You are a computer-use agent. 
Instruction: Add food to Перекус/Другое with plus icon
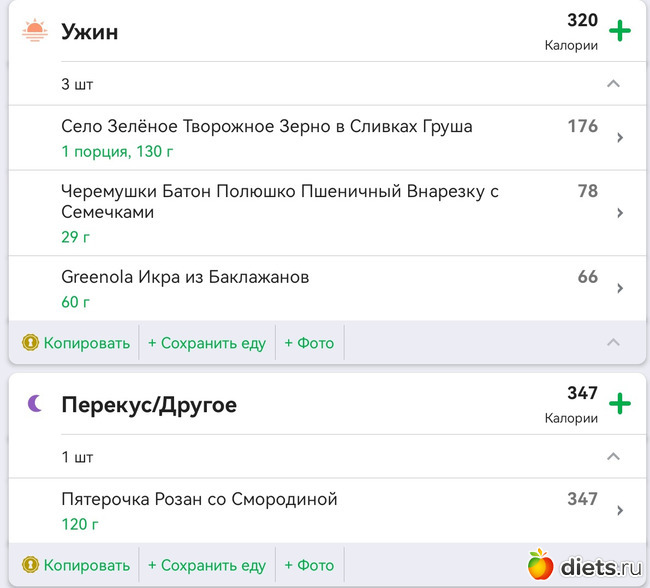(620, 404)
